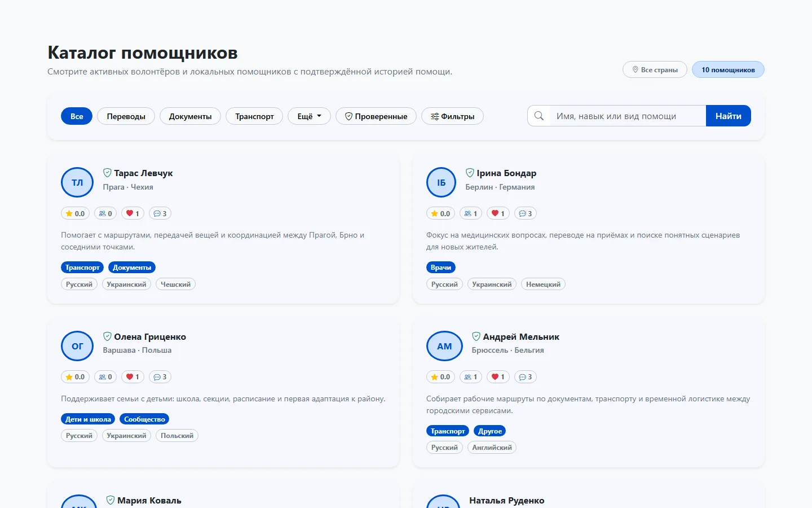The height and width of the screenshot is (508, 812).
Task: Click the magnifier icon in search box
Action: [539, 116]
